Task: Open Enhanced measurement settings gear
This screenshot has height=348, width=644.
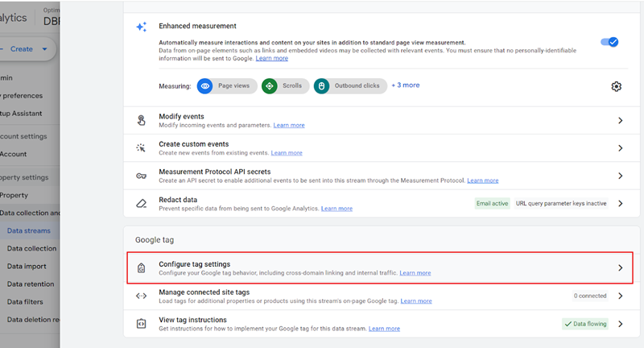Action: (x=616, y=86)
